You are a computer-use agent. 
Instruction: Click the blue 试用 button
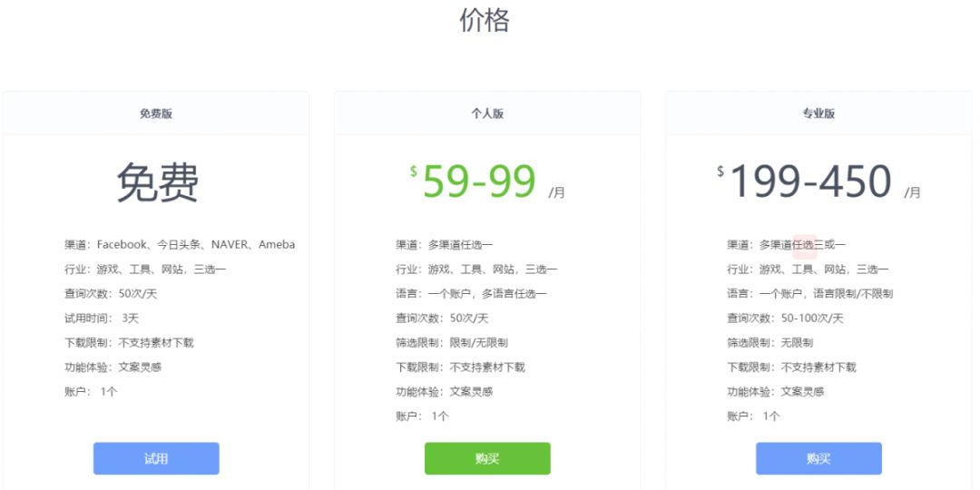(x=156, y=458)
